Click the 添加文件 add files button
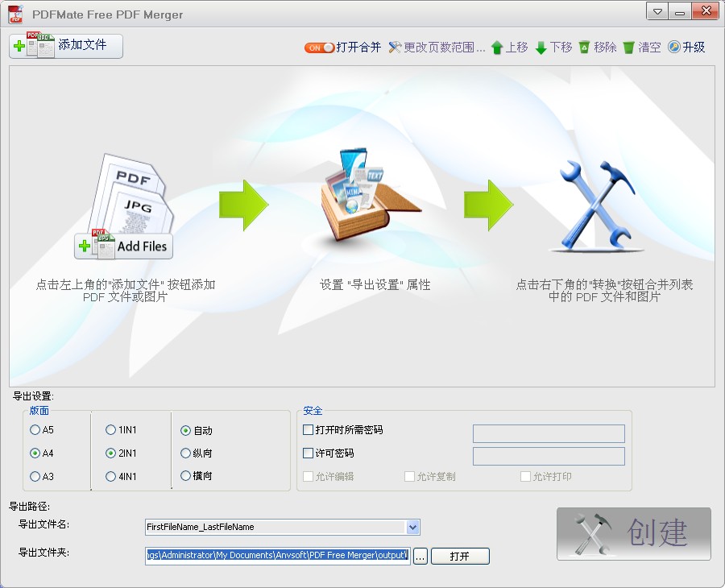This screenshot has height=588, width=725. coord(66,46)
